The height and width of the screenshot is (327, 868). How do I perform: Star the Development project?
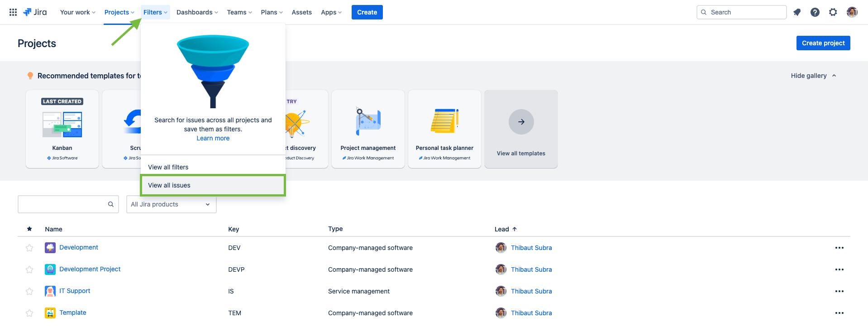(29, 248)
